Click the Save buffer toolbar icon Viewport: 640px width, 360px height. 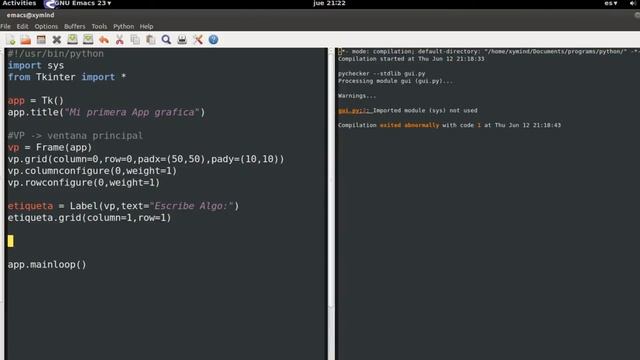coord(72,40)
